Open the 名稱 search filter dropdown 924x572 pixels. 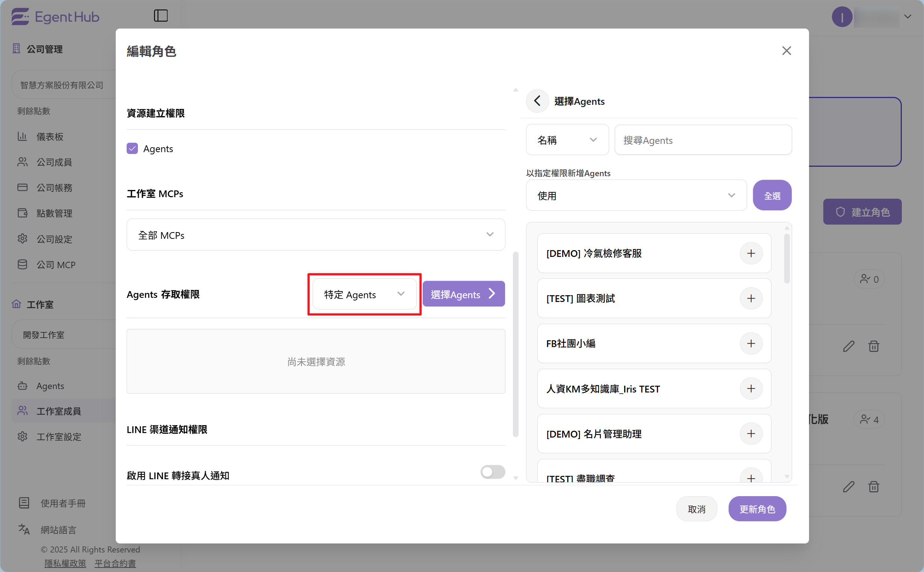point(567,140)
